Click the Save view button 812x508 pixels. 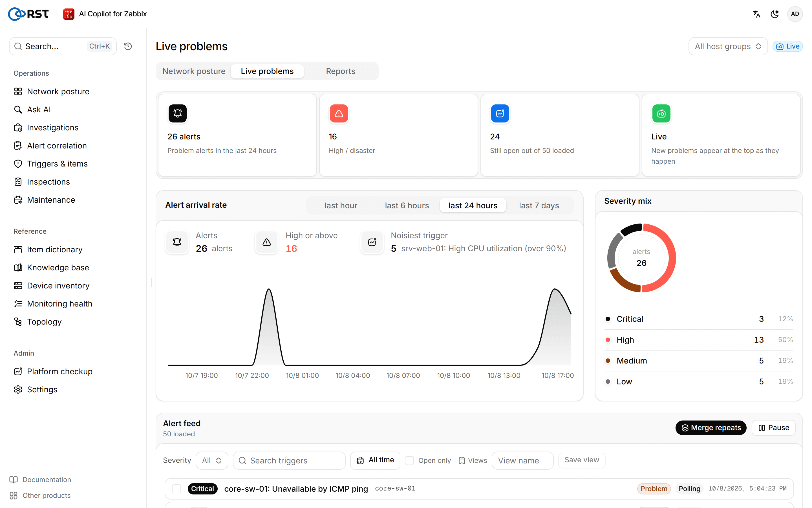click(581, 460)
